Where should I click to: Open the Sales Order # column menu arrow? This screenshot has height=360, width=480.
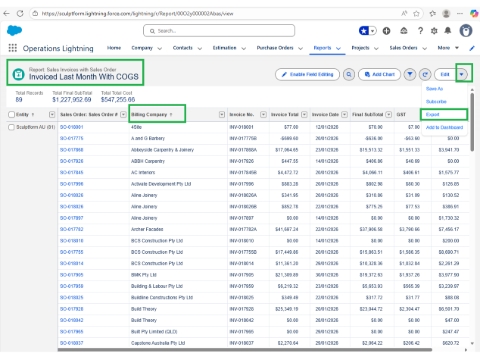click(123, 115)
